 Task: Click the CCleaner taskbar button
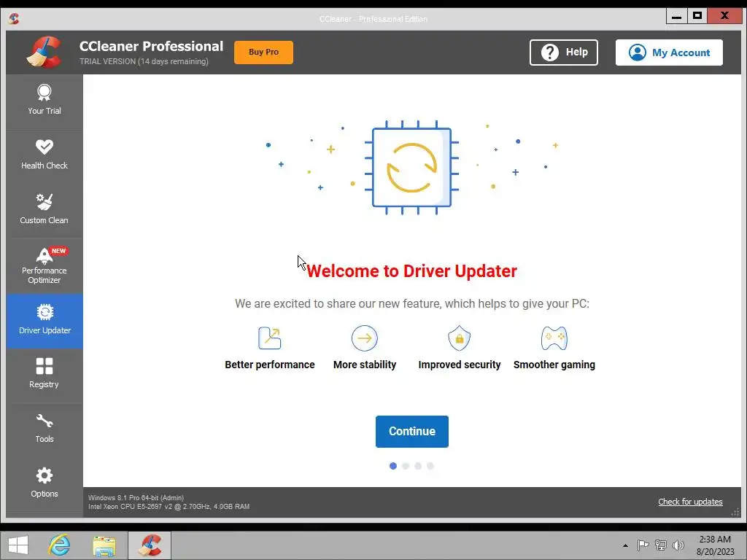pos(150,545)
